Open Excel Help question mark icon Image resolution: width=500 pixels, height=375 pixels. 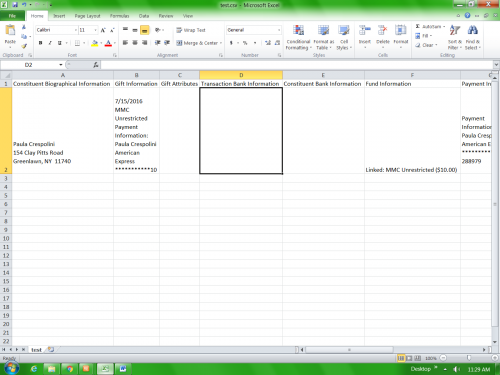coord(467,16)
